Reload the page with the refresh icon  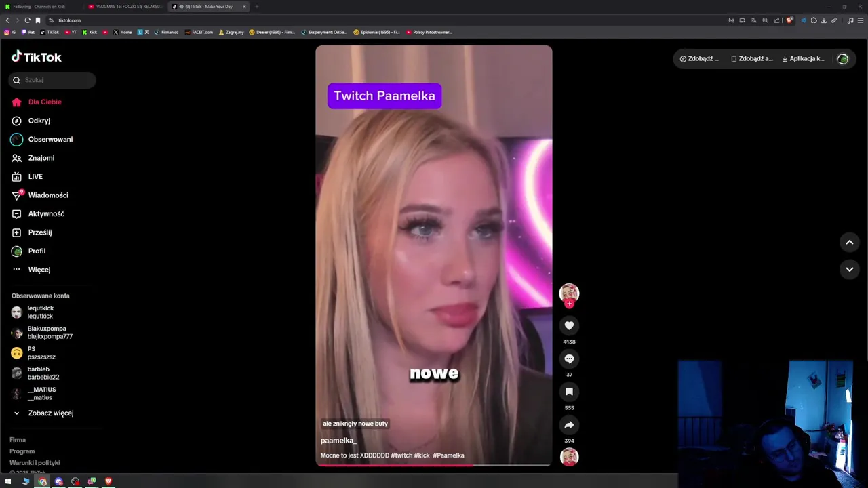point(27,20)
